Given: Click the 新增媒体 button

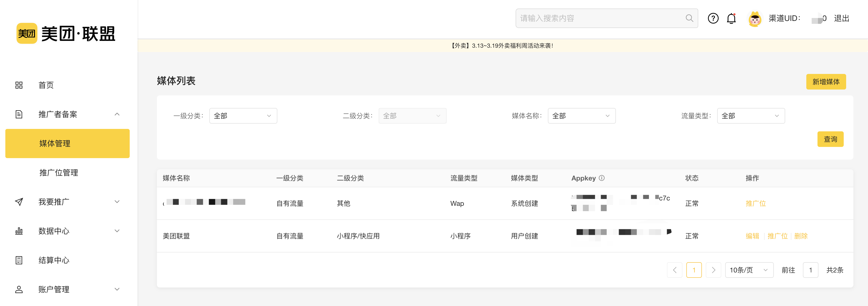Looking at the screenshot, I should 825,82.
